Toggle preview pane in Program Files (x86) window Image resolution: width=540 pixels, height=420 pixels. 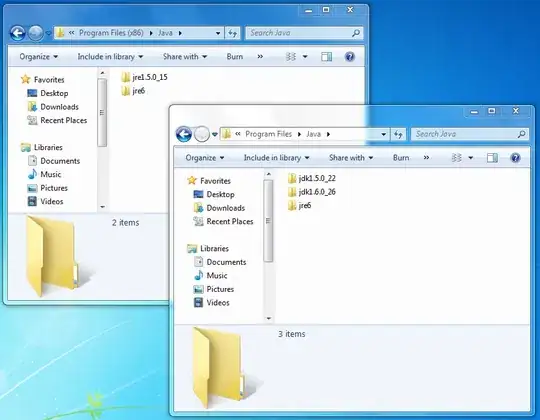326,57
